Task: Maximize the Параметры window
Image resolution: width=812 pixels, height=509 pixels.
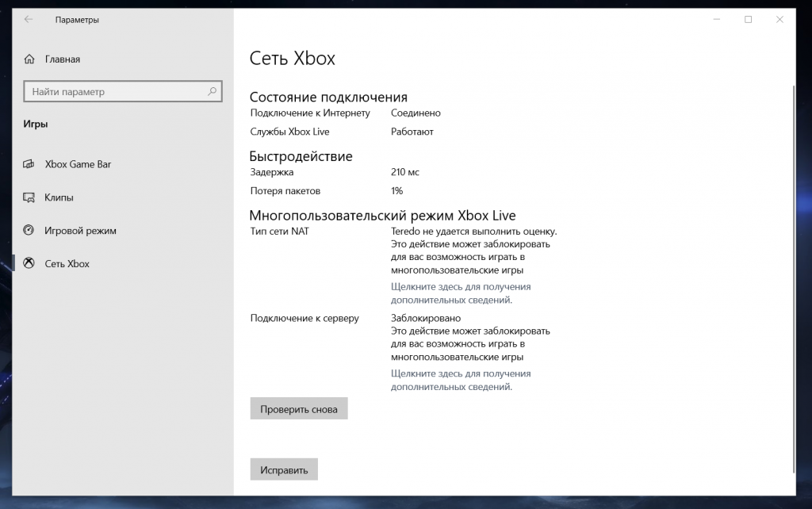Action: pyautogui.click(x=749, y=20)
